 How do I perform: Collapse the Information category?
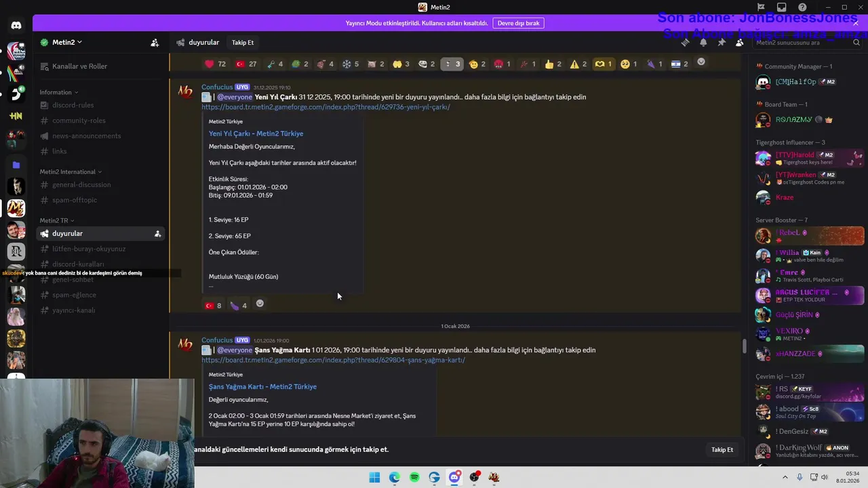tap(59, 92)
